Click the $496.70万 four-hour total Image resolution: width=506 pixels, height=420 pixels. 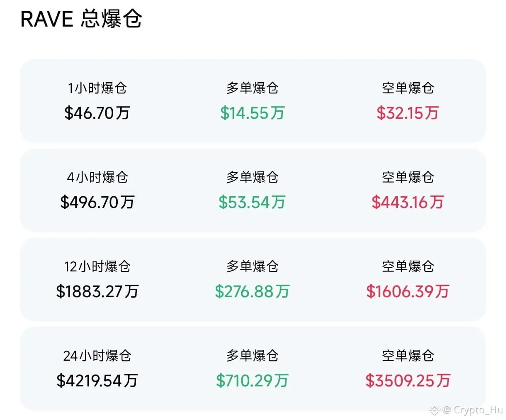coord(97,202)
